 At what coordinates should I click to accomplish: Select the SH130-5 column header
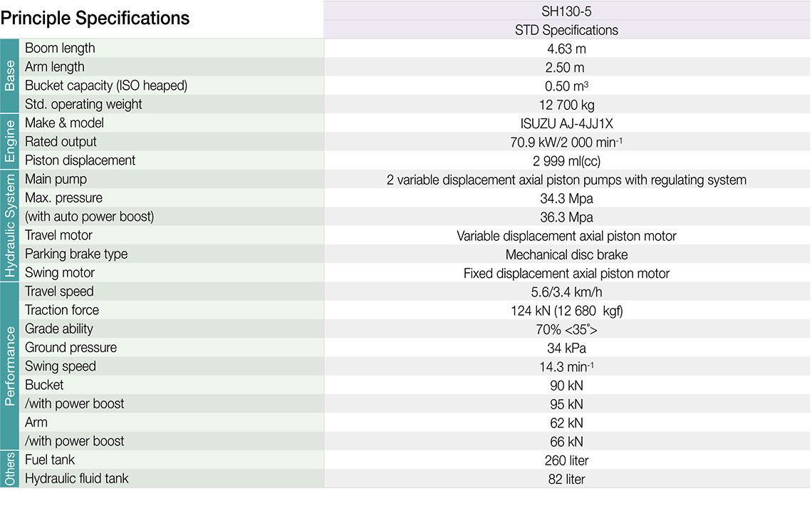click(x=566, y=11)
